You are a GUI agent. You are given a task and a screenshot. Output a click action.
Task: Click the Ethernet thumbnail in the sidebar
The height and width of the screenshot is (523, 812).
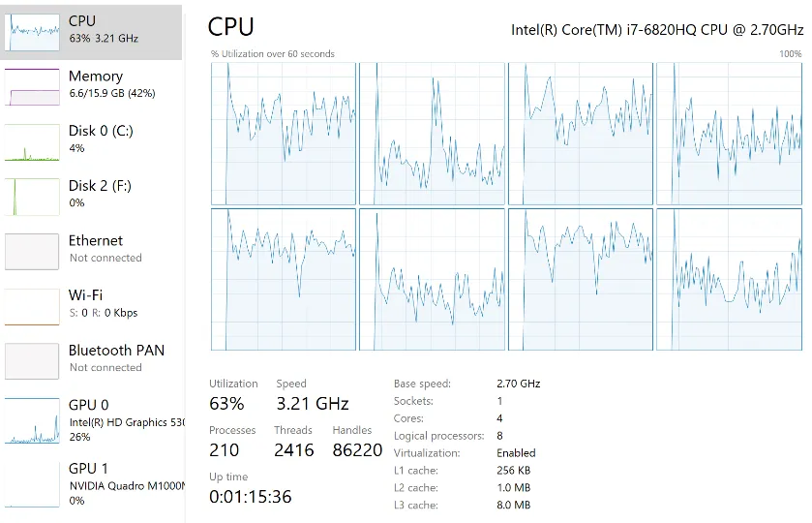tap(32, 252)
